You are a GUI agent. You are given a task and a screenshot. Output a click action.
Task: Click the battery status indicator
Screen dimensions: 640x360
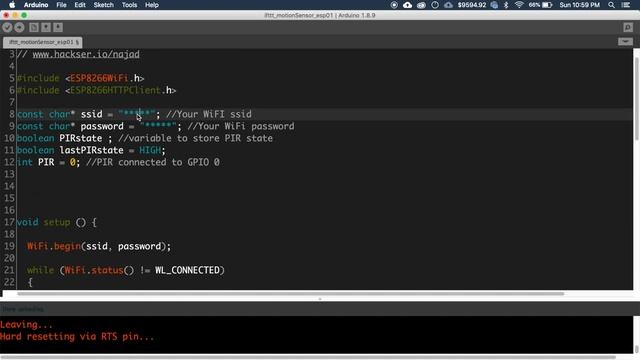pos(540,5)
